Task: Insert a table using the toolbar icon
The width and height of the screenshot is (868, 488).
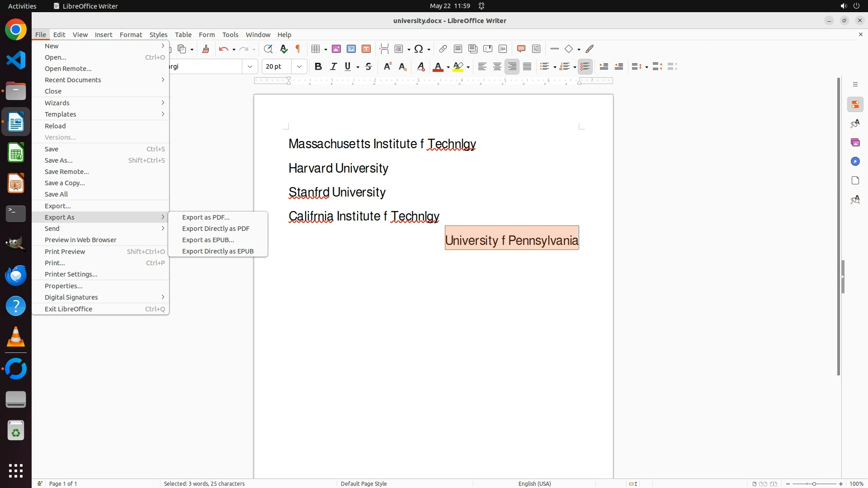Action: pyautogui.click(x=316, y=49)
